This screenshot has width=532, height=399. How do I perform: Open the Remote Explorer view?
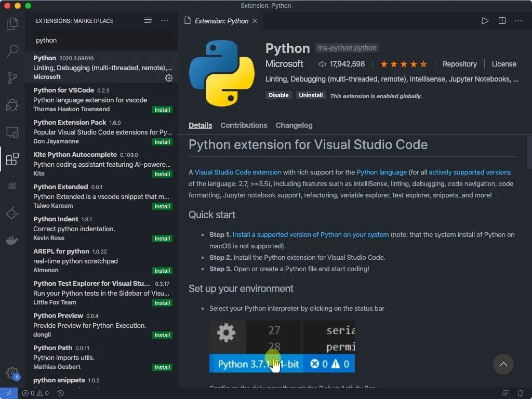(x=12, y=132)
